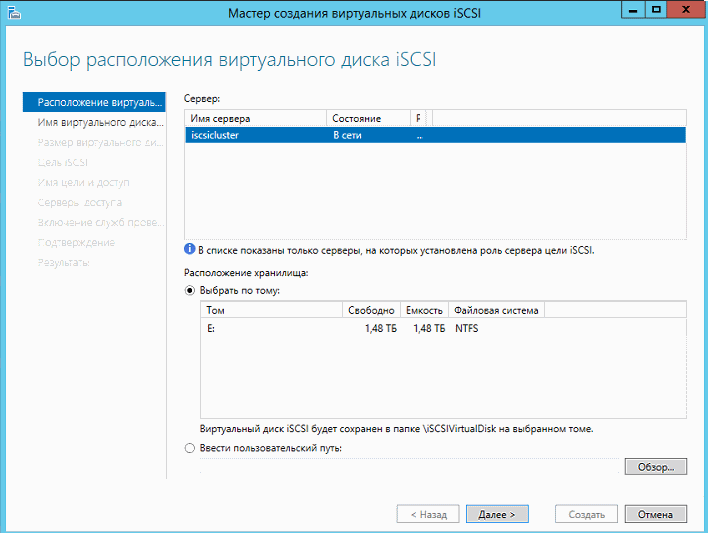Minimize the iSCSI wizard window

(x=630, y=9)
